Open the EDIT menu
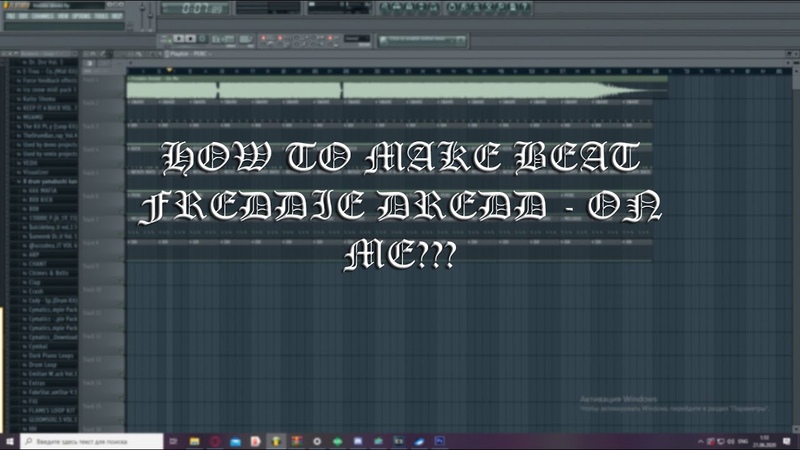The image size is (800, 450). 23,16
